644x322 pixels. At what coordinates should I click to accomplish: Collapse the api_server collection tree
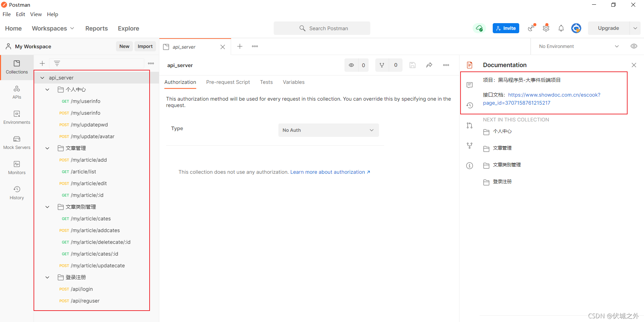click(x=42, y=78)
